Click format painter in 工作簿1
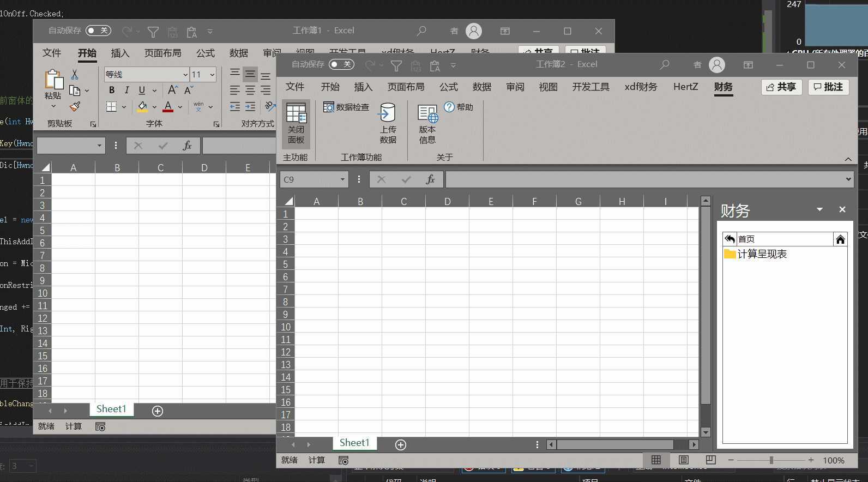Viewport: 868px width, 482px height. [x=75, y=107]
